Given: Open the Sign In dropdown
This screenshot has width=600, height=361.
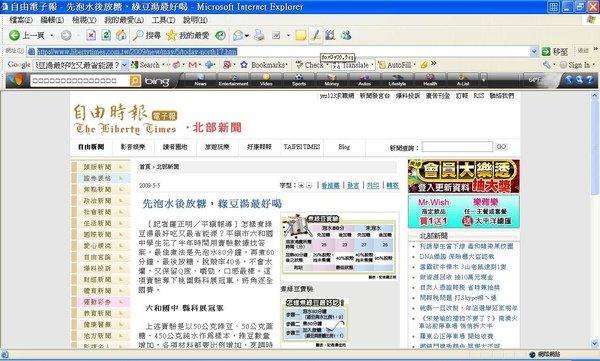Looking at the screenshot, I should coord(594,65).
